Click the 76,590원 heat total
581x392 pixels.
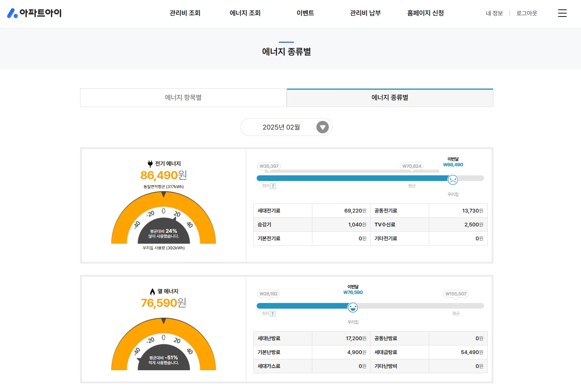point(163,303)
